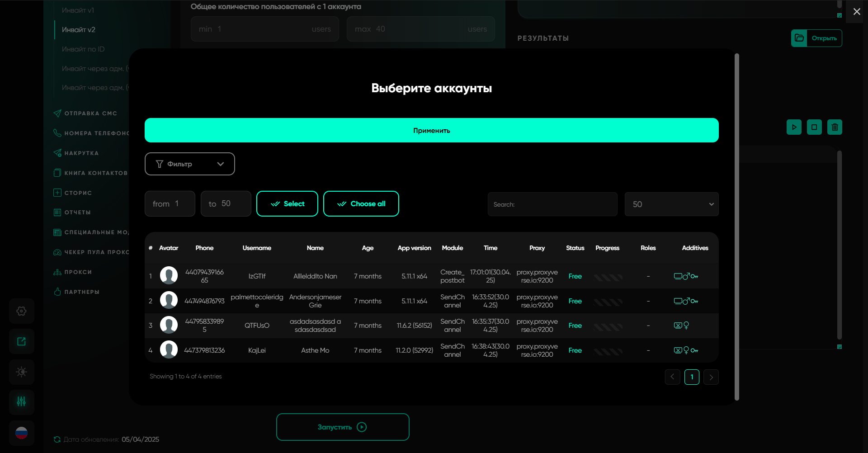Open the Инвайт v2 menu item
The image size is (868, 453).
(79, 30)
